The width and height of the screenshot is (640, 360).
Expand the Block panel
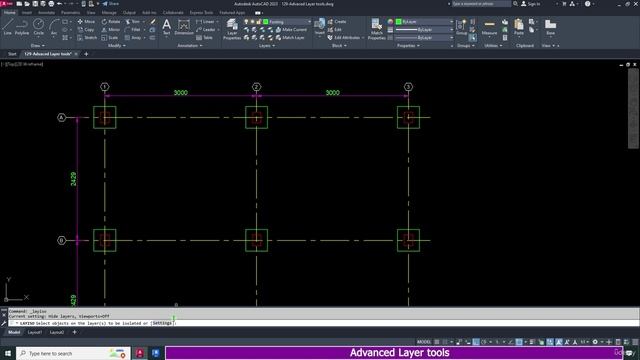[x=339, y=46]
